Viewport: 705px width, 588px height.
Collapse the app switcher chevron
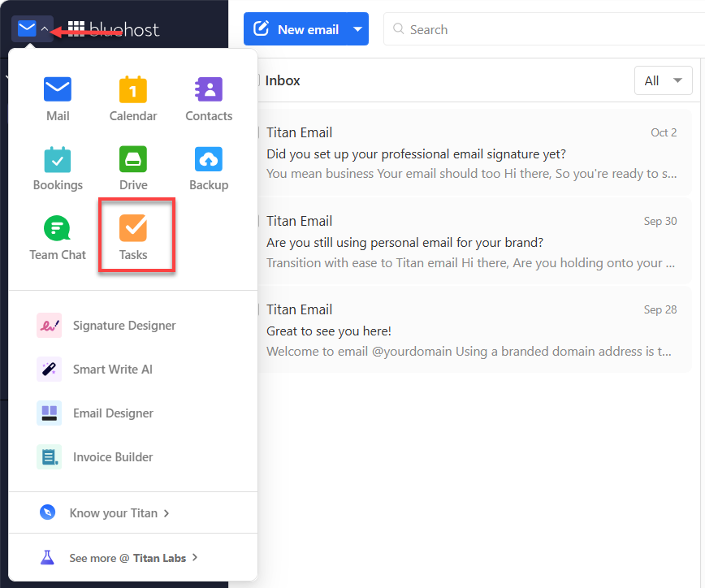(45, 28)
